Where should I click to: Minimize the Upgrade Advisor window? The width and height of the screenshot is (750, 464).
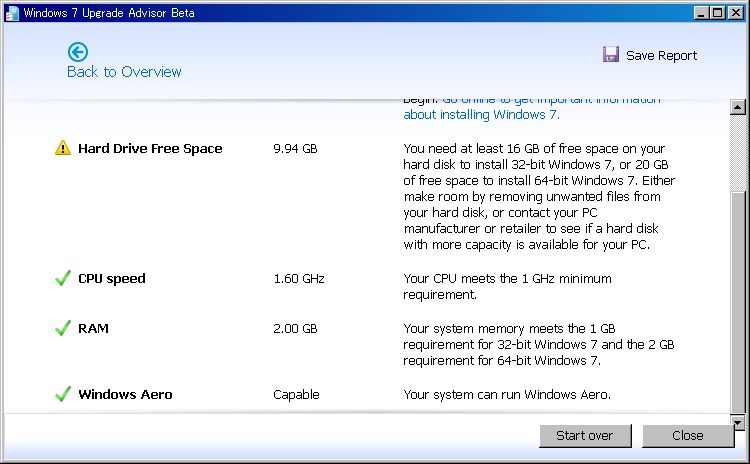click(x=701, y=13)
